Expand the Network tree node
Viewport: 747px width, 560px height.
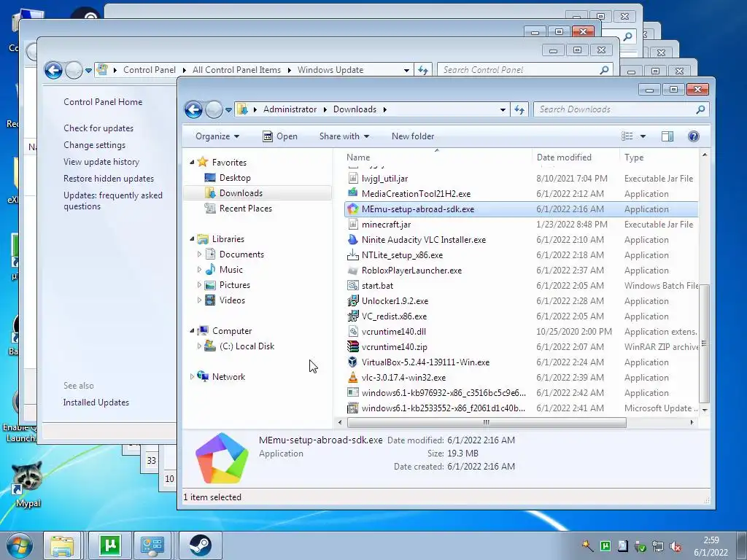pos(192,377)
